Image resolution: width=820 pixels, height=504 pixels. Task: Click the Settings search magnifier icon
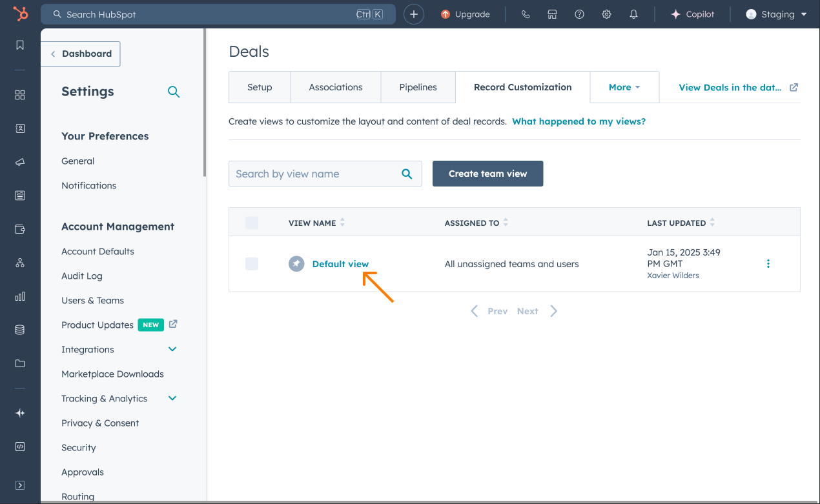174,92
